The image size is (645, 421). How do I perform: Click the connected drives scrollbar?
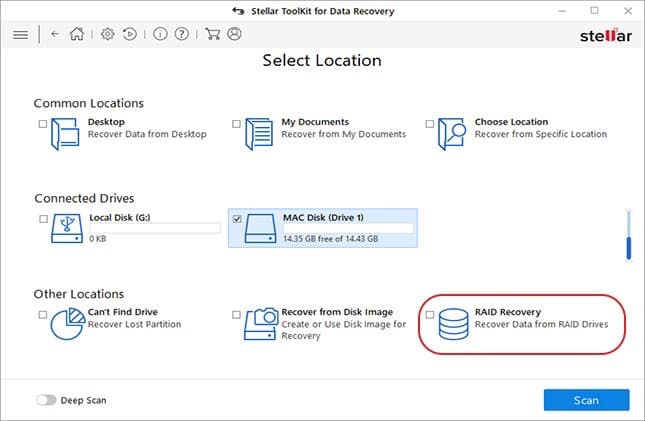point(629,235)
